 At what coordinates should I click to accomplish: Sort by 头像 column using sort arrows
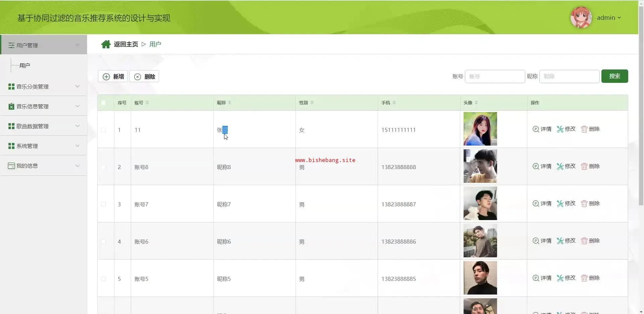pyautogui.click(x=476, y=103)
